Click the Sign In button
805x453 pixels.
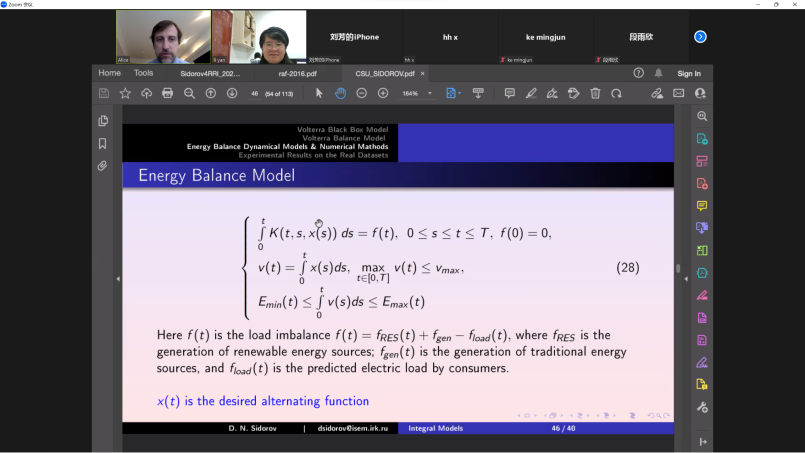point(689,73)
